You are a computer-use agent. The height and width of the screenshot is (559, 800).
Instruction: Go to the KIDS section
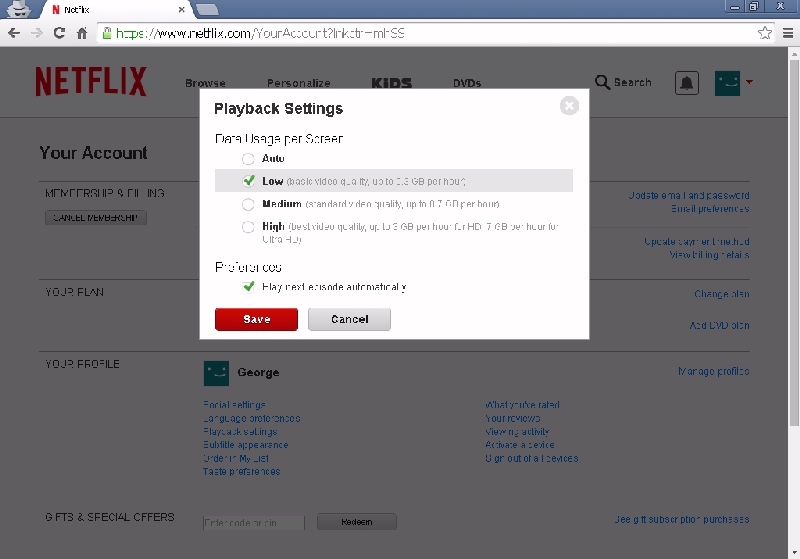pyautogui.click(x=391, y=83)
